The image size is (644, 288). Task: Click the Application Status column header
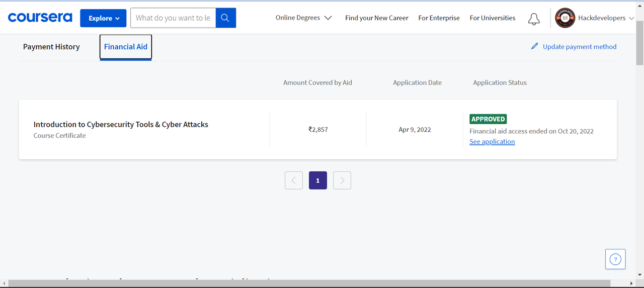click(500, 82)
